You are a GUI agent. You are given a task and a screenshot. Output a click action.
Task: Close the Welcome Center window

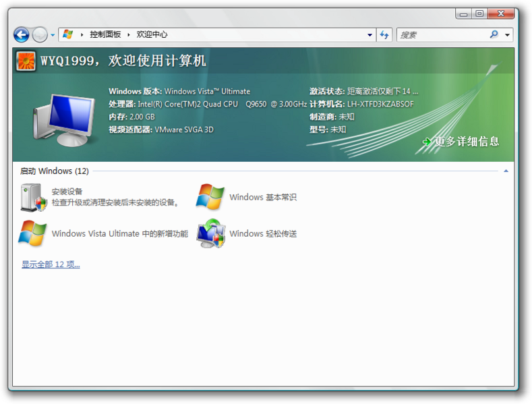coord(501,13)
